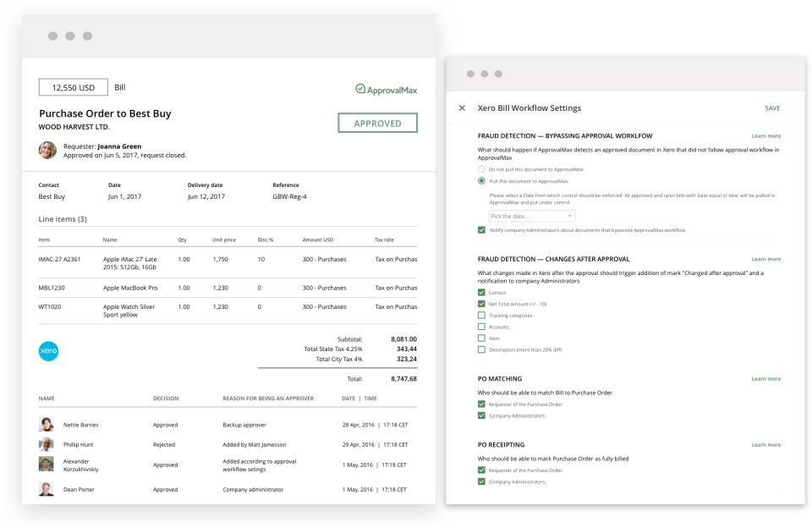Select the MBL1230 item cell
This screenshot has width=812, height=528.
point(52,288)
